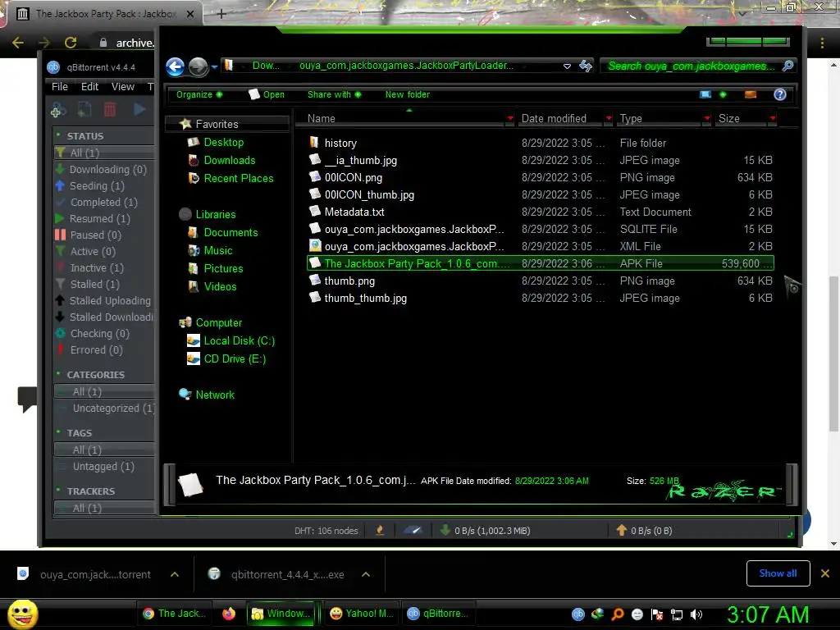Create a New folder
Image resolution: width=840 pixels, height=630 pixels.
407,94
